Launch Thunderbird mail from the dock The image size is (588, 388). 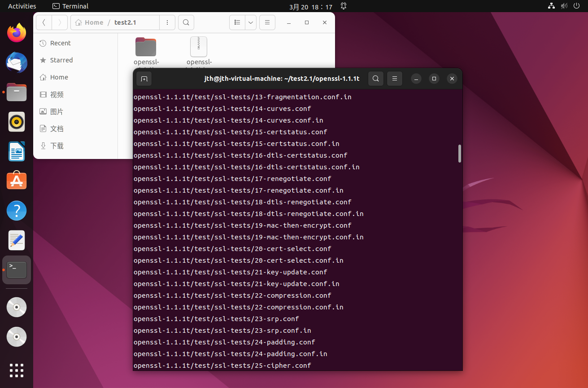click(x=17, y=62)
